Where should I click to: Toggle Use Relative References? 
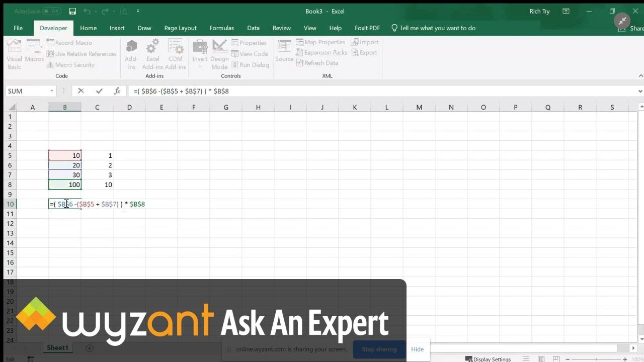click(82, 54)
